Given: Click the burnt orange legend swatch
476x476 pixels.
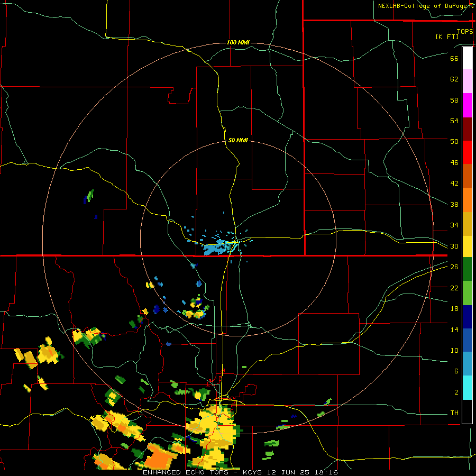Looking at the screenshot, I should (x=467, y=176).
